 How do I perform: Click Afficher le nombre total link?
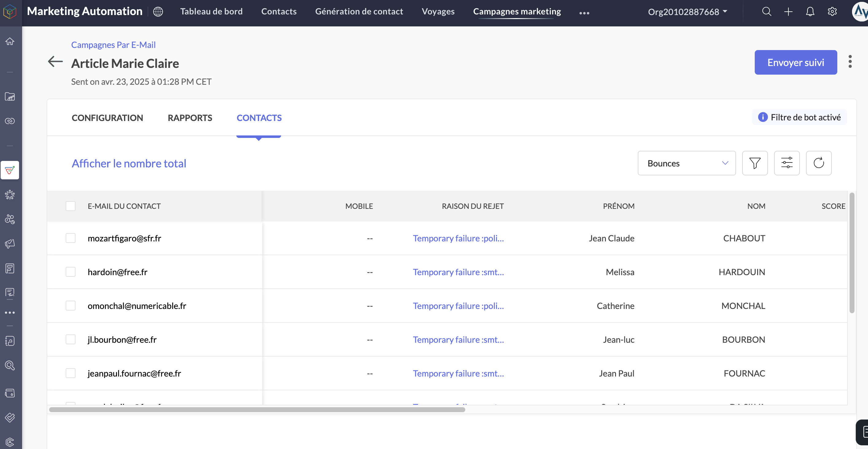click(x=129, y=163)
